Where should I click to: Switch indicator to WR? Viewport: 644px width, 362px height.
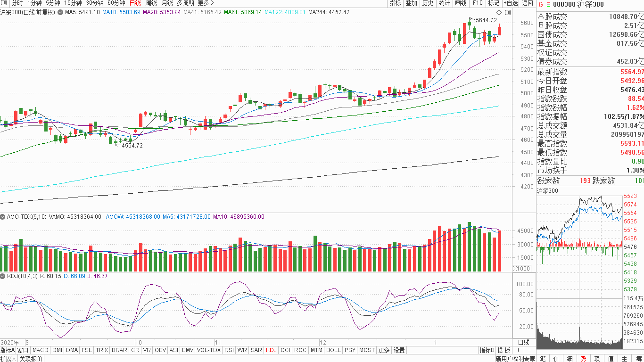click(242, 350)
